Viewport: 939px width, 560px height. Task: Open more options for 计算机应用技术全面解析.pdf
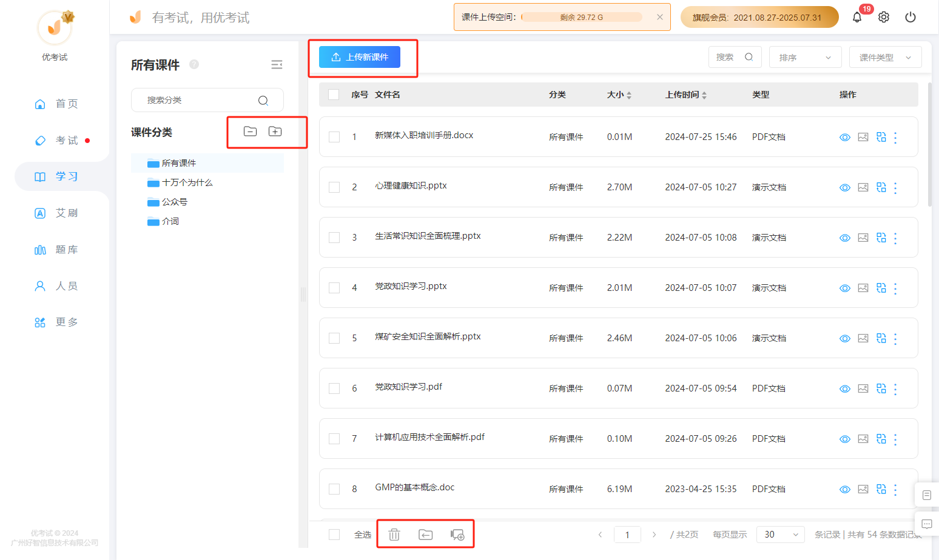tap(895, 439)
